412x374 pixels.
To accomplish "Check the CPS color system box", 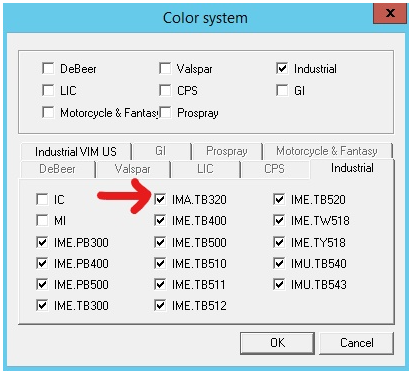I will point(165,90).
